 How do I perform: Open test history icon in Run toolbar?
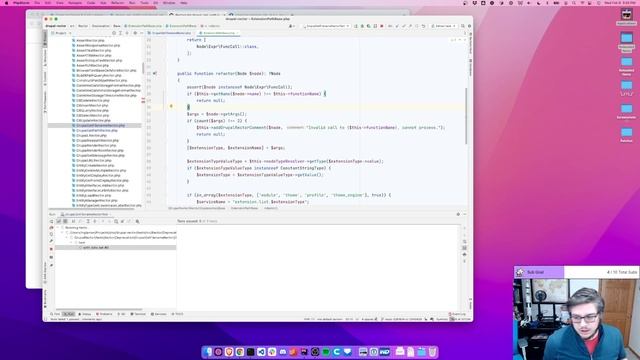(x=116, y=221)
